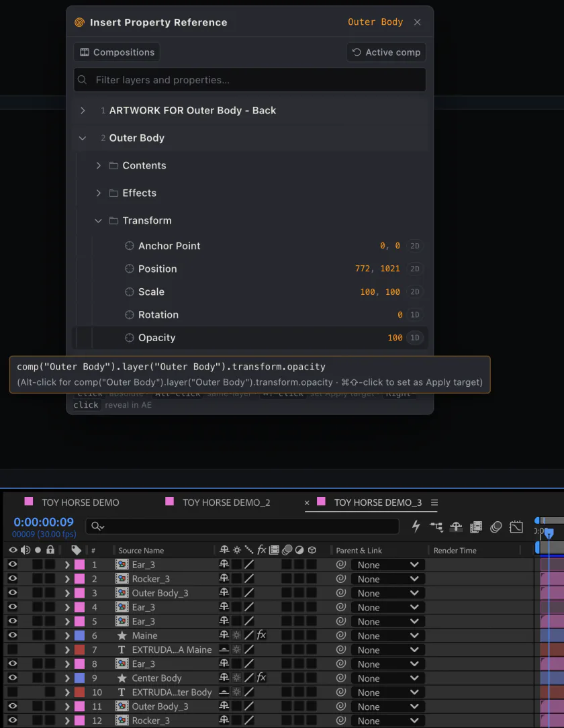Open the TOY HORSE DEMO_3 panel menu
The height and width of the screenshot is (728, 564).
[x=434, y=502]
